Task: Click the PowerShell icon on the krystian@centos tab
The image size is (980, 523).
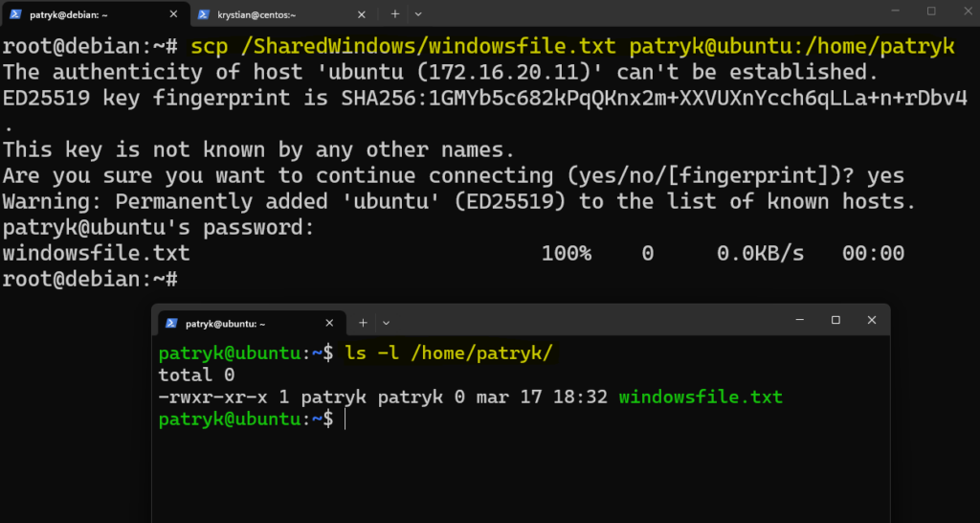Action: click(205, 14)
